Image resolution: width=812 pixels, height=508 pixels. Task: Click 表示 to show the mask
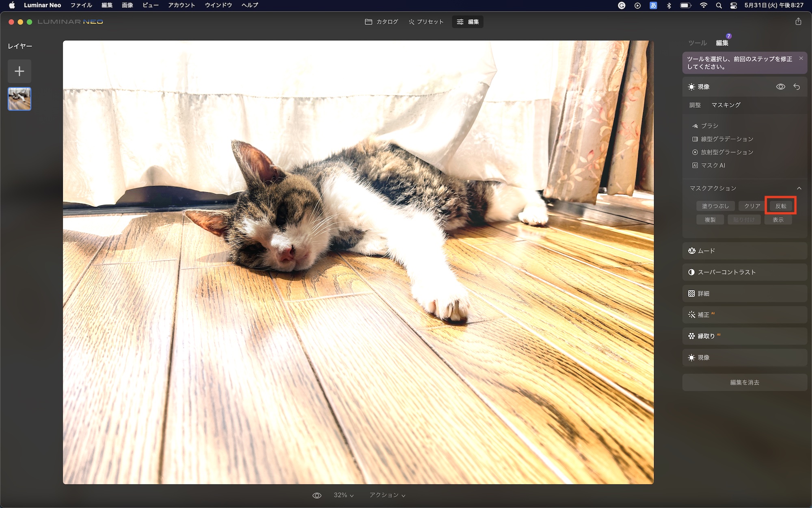point(778,220)
